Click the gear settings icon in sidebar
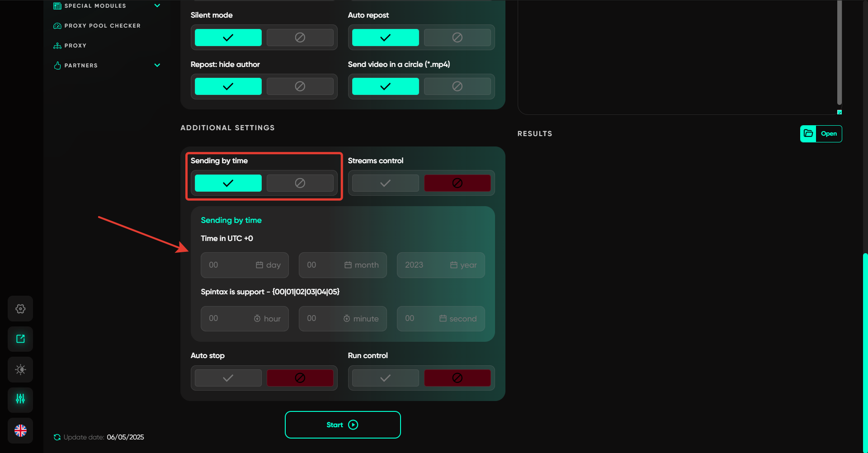 tap(20, 309)
